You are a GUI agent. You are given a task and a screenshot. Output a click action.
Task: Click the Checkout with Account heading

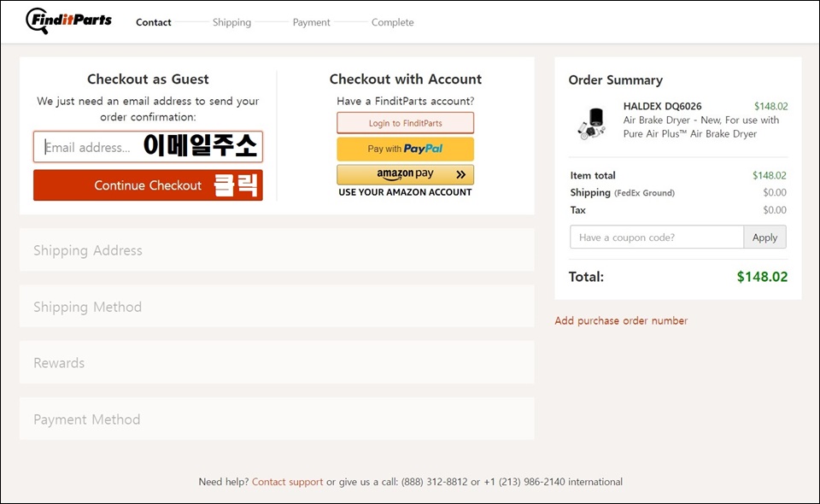click(405, 79)
